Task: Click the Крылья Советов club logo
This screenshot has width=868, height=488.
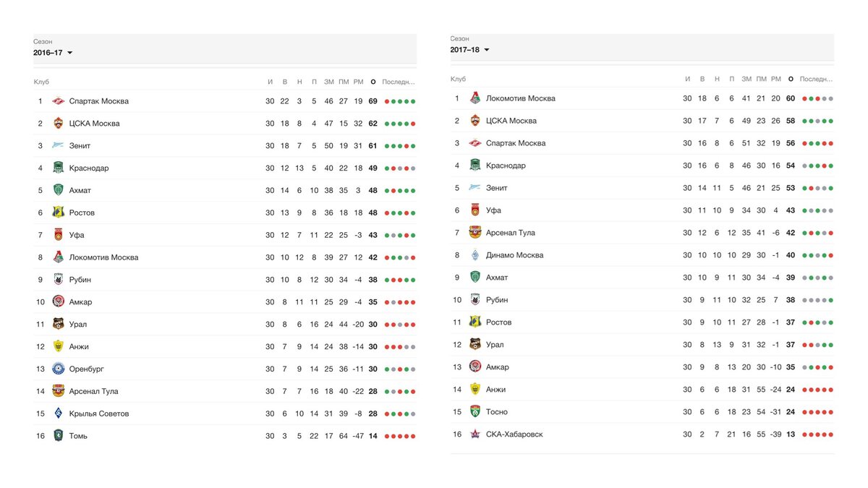Action: click(x=59, y=414)
